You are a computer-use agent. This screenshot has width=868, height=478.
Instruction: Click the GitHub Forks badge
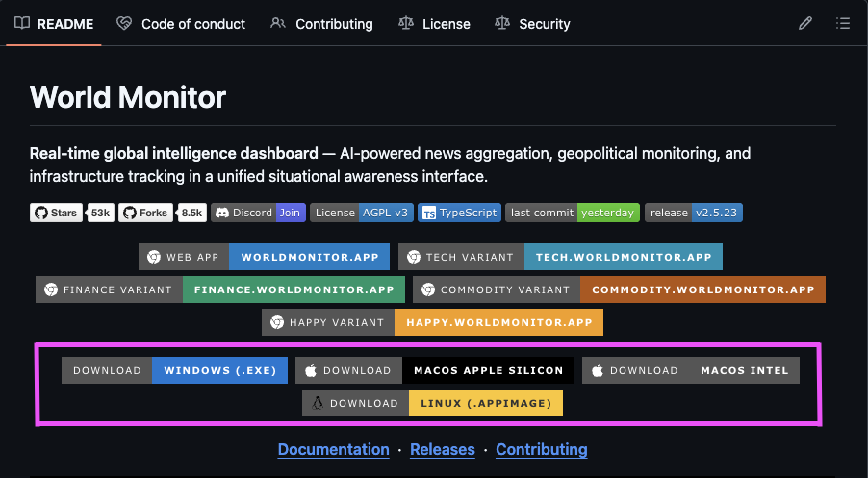[145, 213]
